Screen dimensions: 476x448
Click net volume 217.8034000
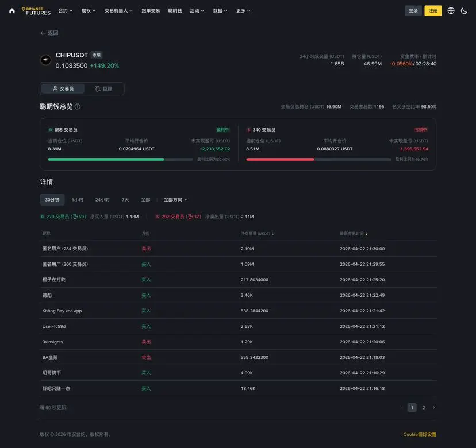255,280
